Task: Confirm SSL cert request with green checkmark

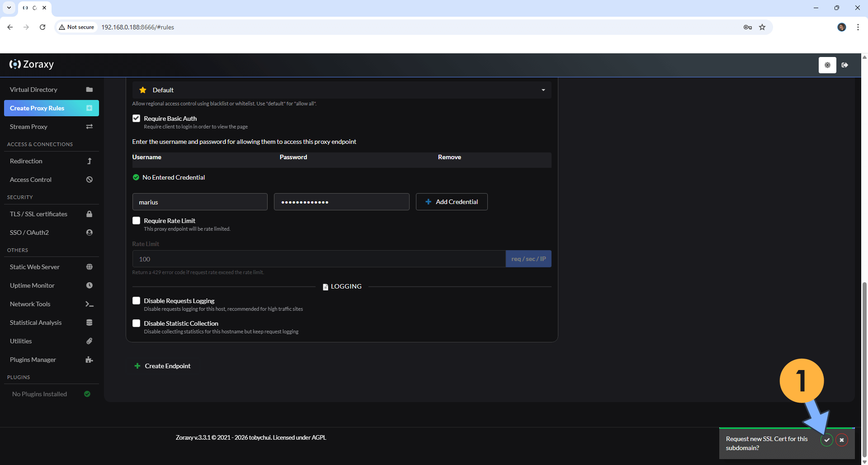Action: (826, 440)
